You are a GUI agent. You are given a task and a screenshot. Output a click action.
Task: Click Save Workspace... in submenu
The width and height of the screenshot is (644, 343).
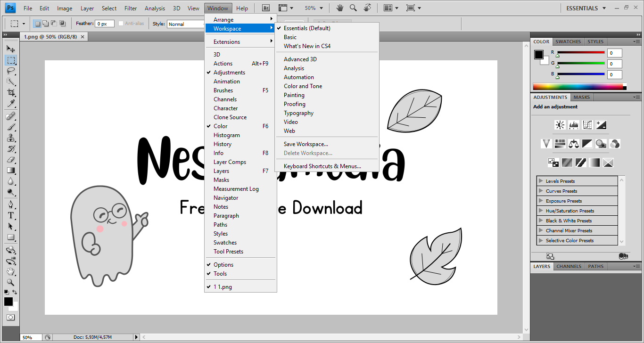(305, 144)
